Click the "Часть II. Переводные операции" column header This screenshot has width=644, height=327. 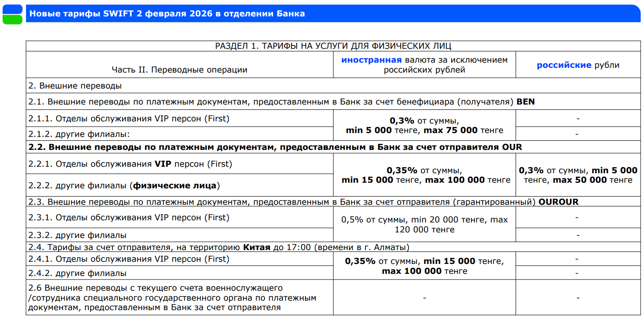[179, 70]
